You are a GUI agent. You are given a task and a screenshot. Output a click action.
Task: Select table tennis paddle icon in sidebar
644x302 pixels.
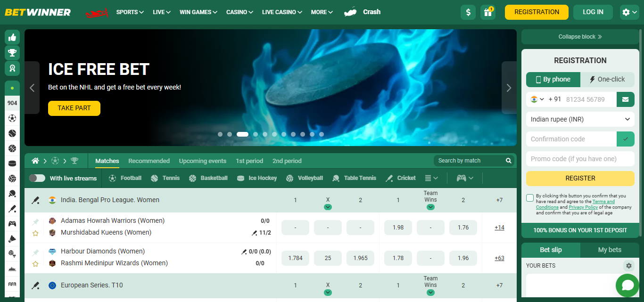12,193
